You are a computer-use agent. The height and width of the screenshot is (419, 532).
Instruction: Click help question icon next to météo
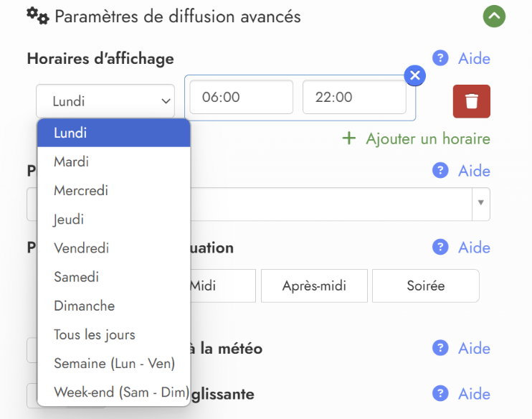point(440,348)
